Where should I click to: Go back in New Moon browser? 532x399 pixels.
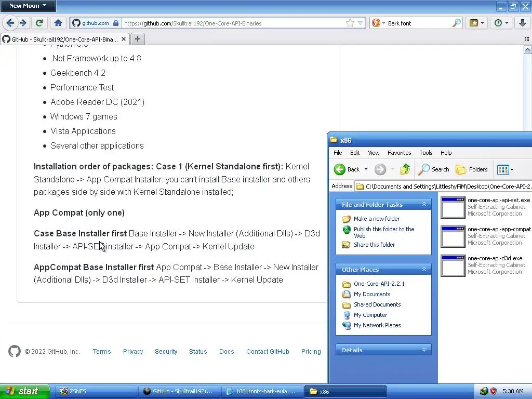(x=10, y=23)
